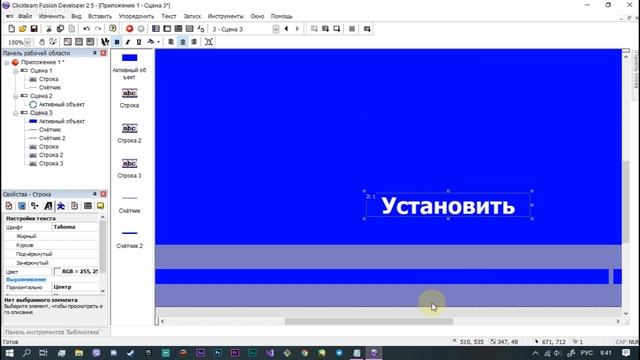This screenshot has height=360, width=640.
Task: Open the 'Файл' menu
Action: coord(25,16)
